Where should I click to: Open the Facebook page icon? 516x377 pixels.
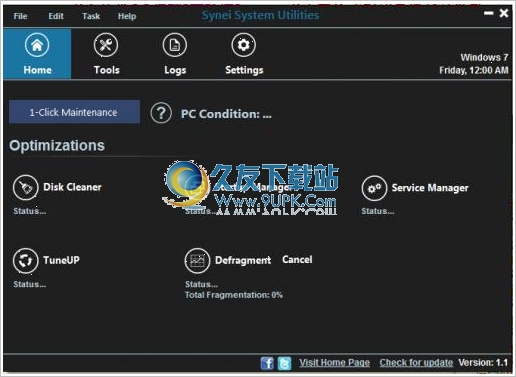click(x=267, y=363)
